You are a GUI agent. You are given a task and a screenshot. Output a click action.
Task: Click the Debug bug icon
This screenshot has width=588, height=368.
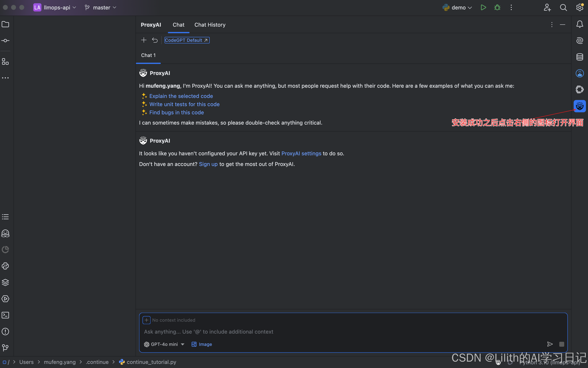pyautogui.click(x=497, y=8)
